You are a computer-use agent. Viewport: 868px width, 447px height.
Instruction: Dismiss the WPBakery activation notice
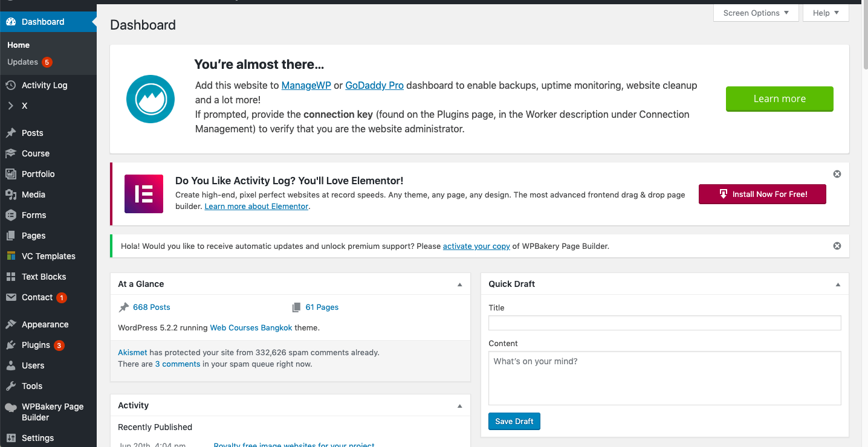837,246
